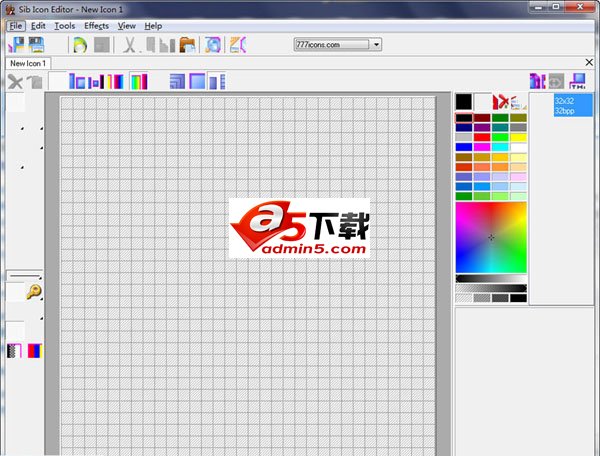Click the center of the color wheel picker
The width and height of the screenshot is (600, 456).
coord(491,237)
